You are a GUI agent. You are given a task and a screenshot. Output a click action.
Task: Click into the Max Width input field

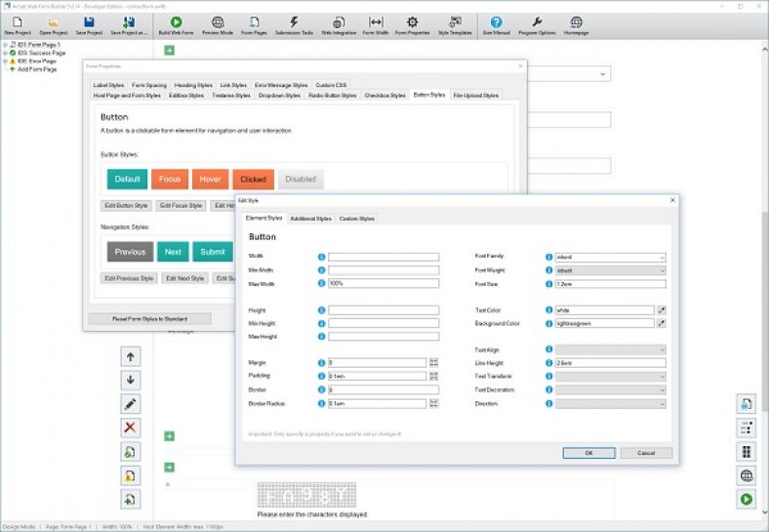pyautogui.click(x=384, y=284)
